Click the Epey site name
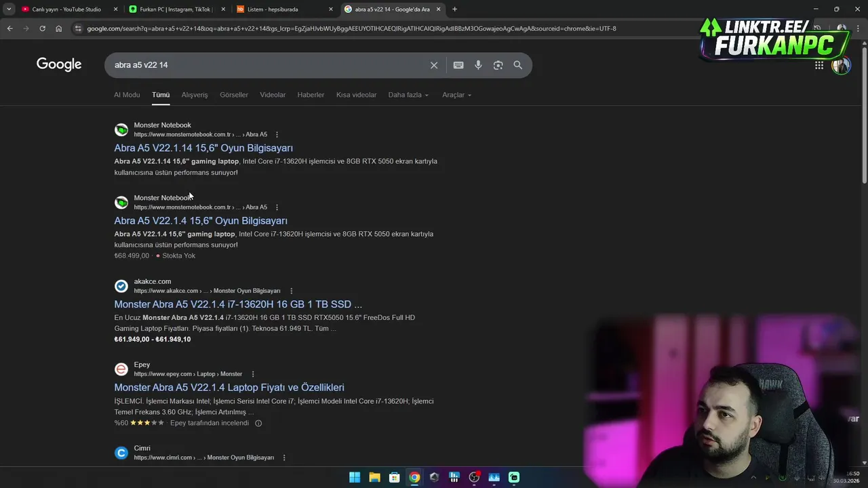The image size is (868, 488). 142,365
